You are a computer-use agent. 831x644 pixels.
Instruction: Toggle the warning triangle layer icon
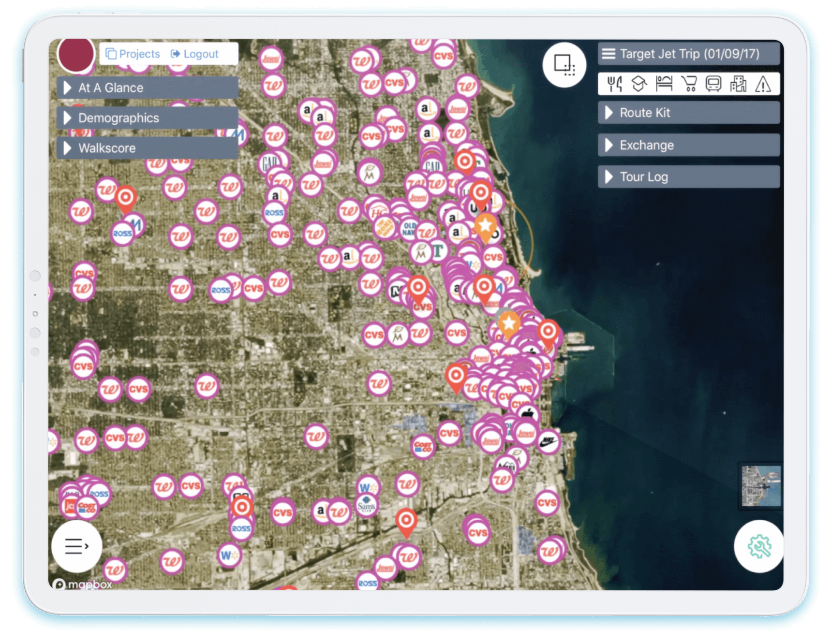[x=763, y=84]
